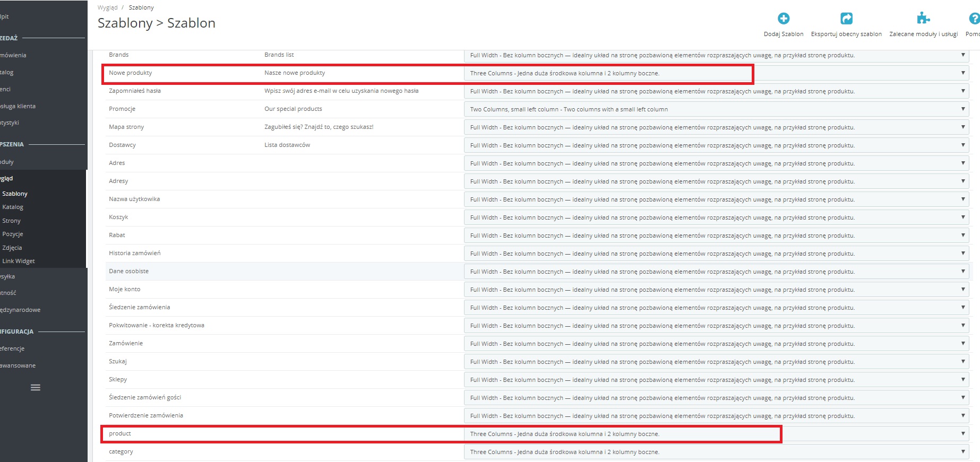Screen dimensions: 980x462
Task: Click the Dodaj Szablon plus icon
Action: [784, 19]
